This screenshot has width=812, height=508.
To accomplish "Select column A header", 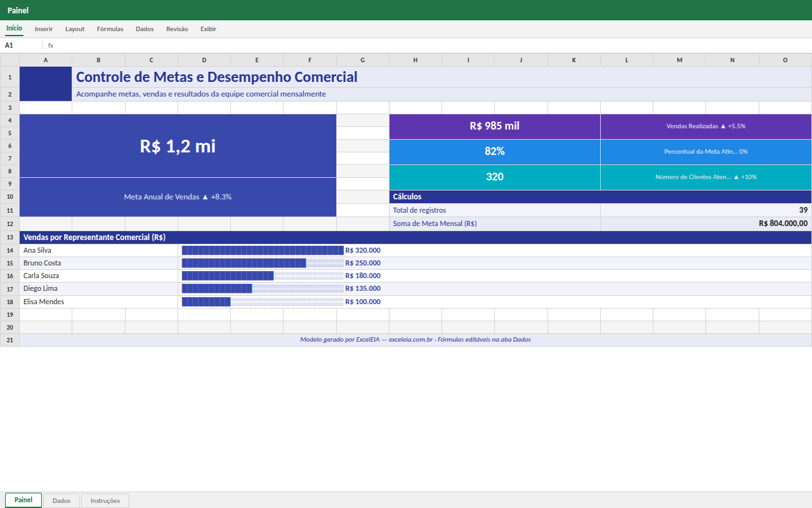I will coord(46,60).
